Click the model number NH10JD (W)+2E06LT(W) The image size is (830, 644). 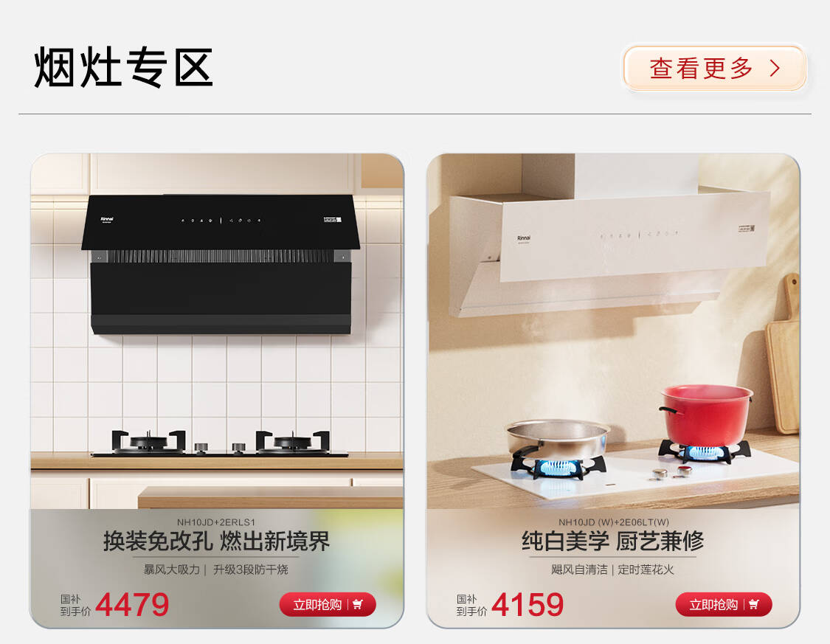(614, 522)
